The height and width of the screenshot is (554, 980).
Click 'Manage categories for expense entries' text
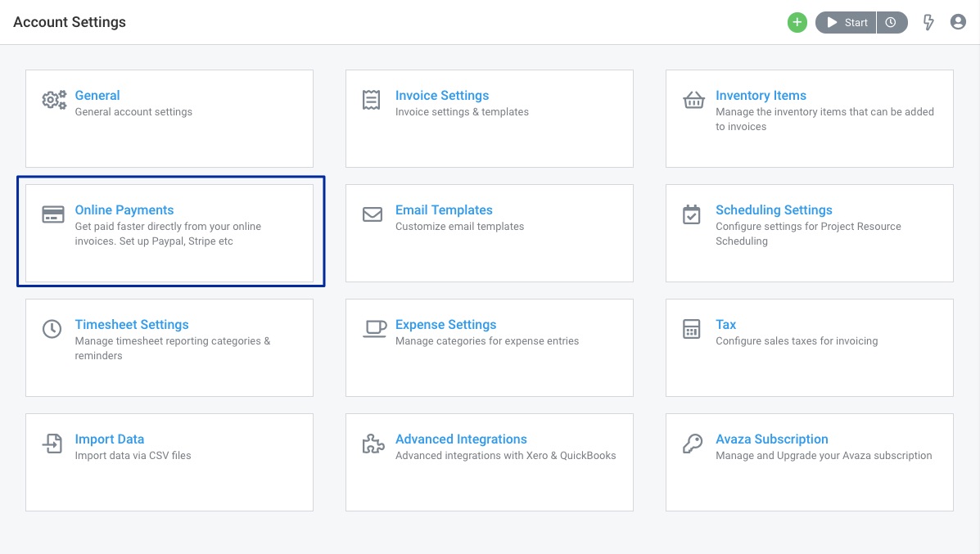click(x=487, y=341)
